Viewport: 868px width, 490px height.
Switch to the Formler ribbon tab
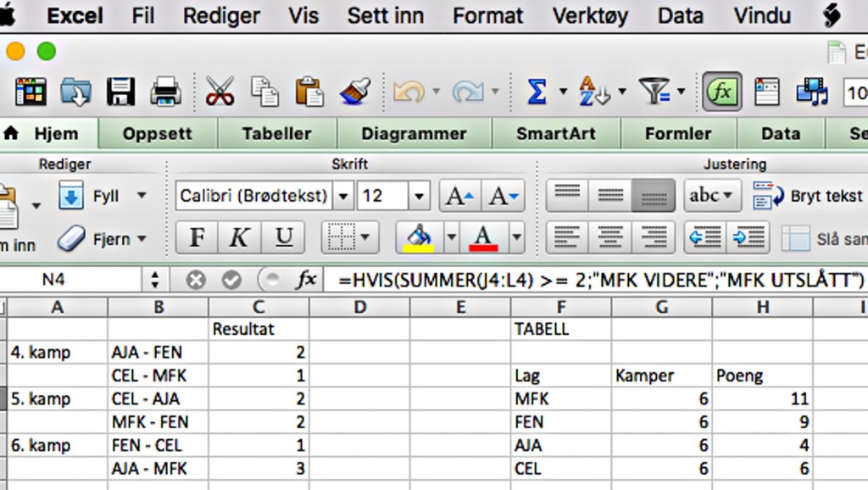(678, 134)
